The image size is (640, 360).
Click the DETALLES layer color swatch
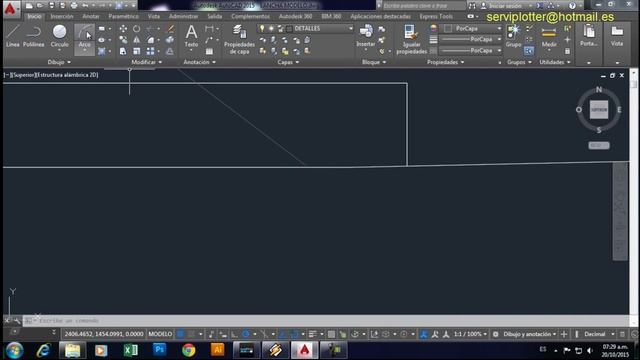(x=289, y=29)
